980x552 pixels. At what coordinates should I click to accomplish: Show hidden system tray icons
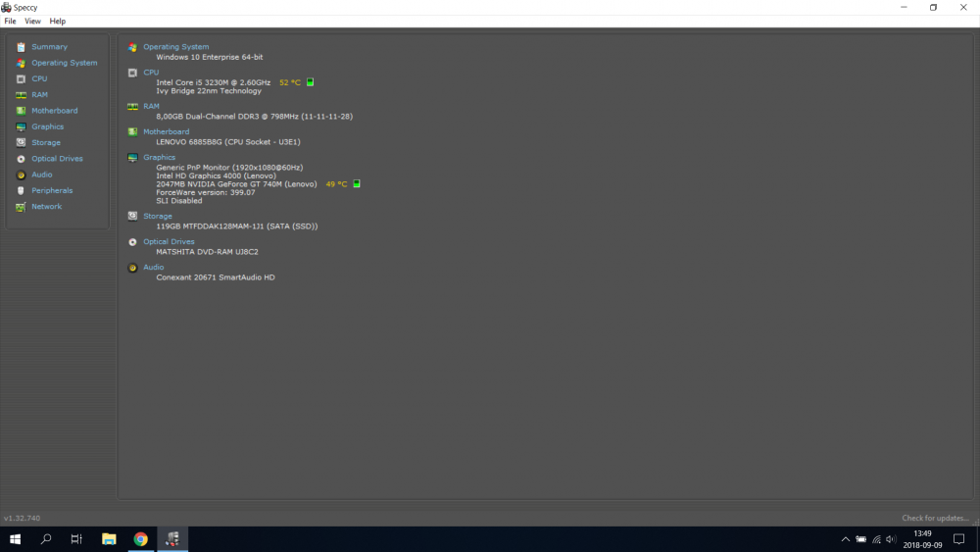[845, 539]
